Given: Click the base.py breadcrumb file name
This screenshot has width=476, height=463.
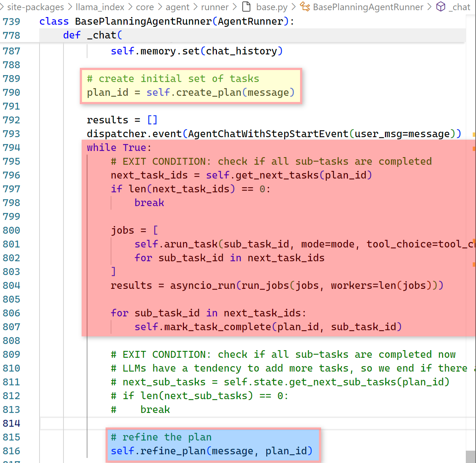Looking at the screenshot, I should 272,7.
